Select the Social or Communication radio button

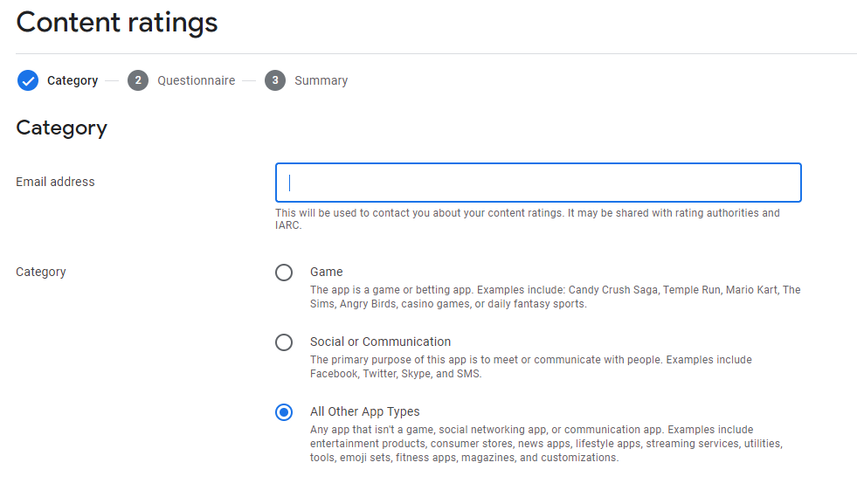tap(284, 342)
